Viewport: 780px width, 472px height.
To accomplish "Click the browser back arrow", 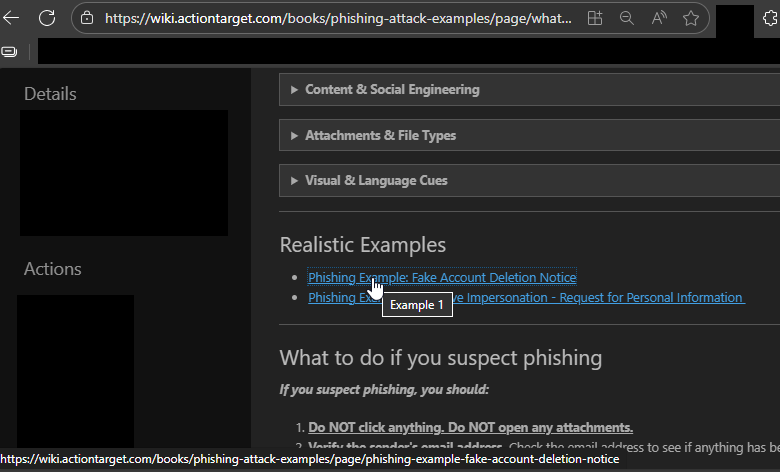I will [12, 18].
